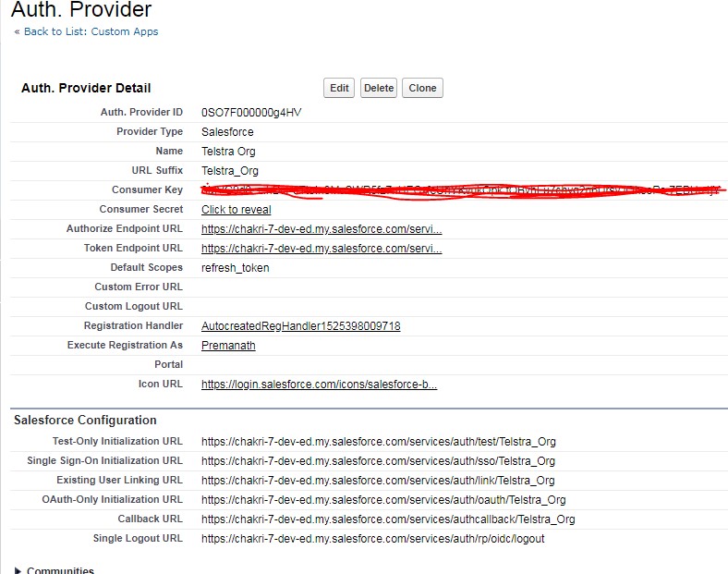Viewport: 728px width, 574px height.
Task: Open AutocreatedRegHandler1525398009718 registration handler
Action: [301, 326]
